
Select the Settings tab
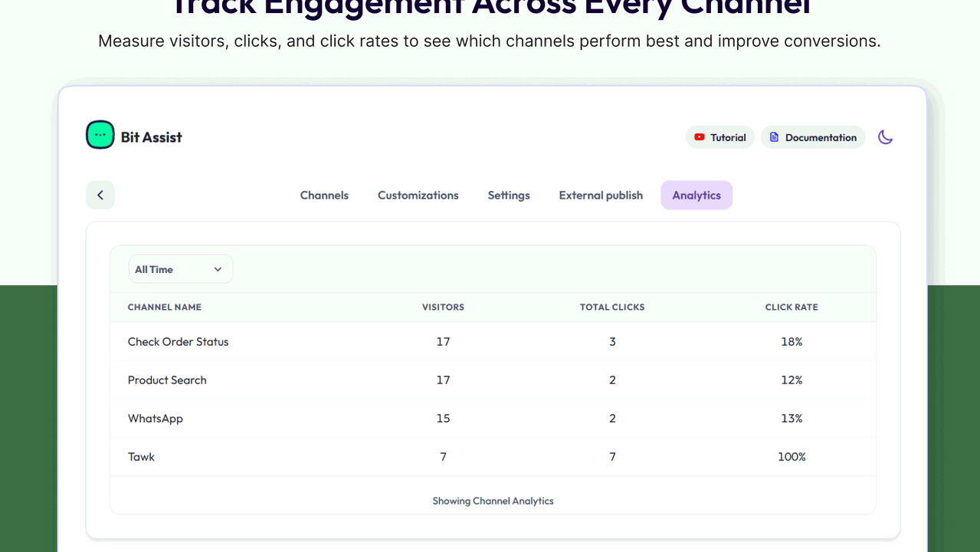pos(509,195)
